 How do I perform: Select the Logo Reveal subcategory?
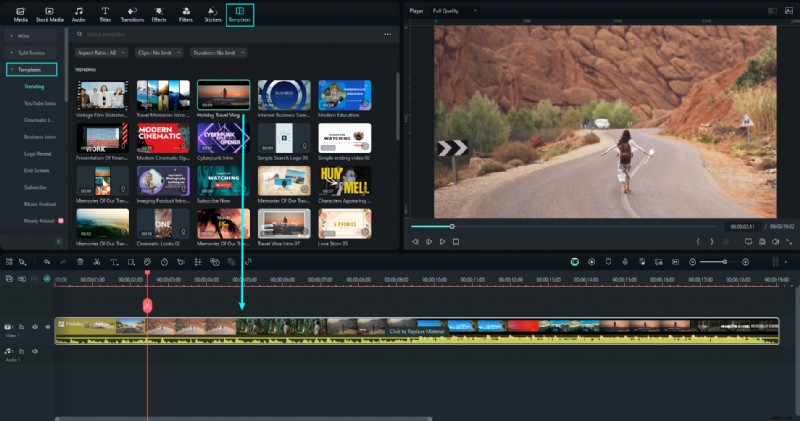coord(37,154)
